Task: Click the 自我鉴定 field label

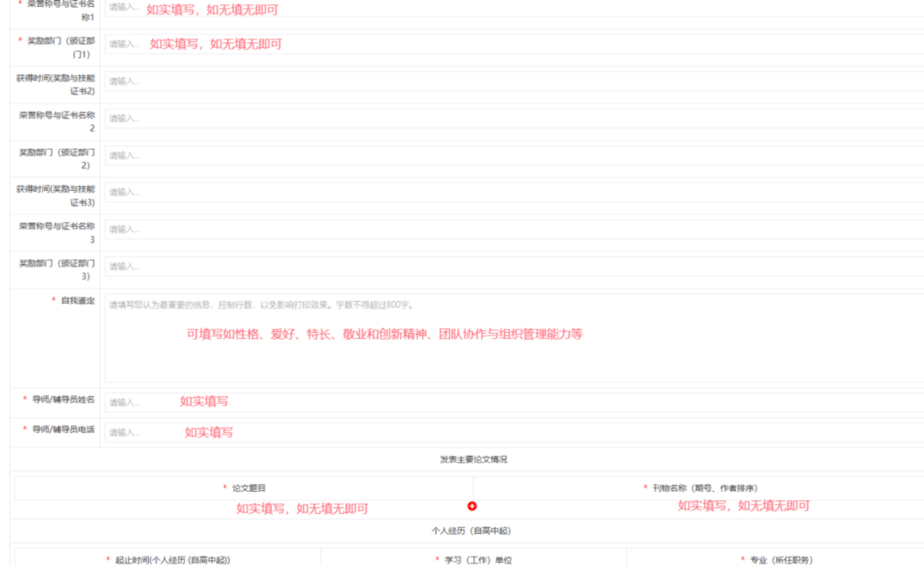Action: tap(78, 301)
